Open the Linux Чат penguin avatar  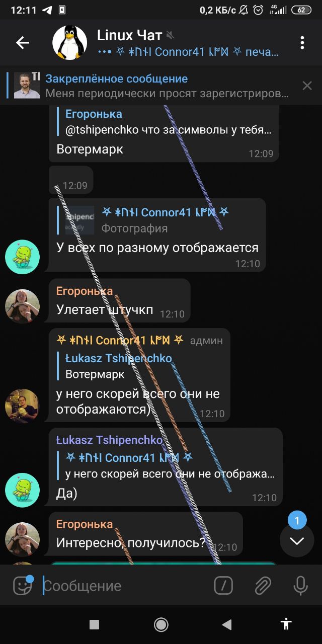click(x=70, y=43)
